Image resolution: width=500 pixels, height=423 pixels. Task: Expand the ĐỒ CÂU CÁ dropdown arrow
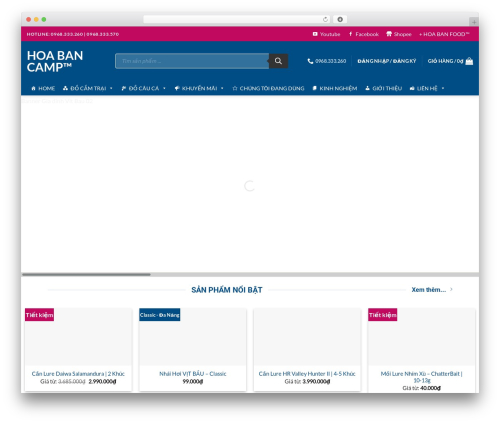[x=164, y=88]
